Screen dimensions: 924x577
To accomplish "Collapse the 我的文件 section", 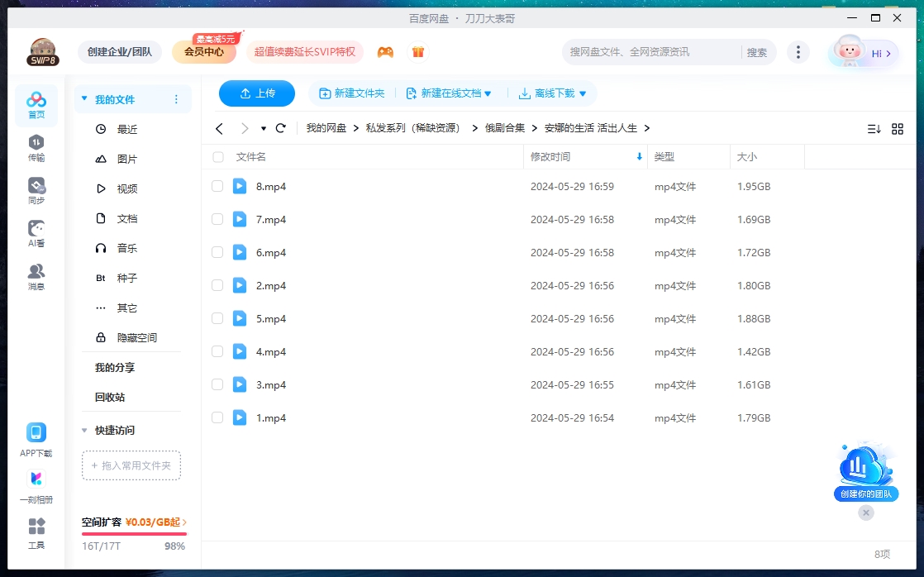I will tap(83, 98).
